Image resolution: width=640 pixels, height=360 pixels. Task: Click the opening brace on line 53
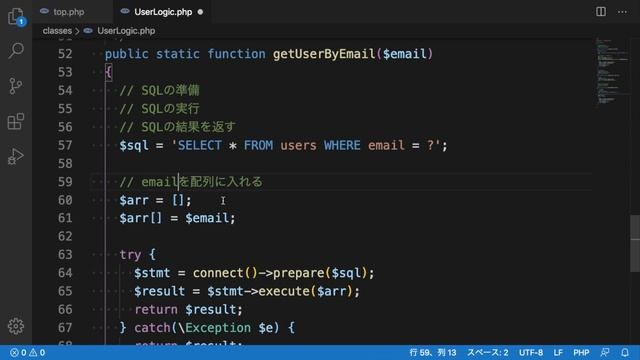pyautogui.click(x=108, y=72)
